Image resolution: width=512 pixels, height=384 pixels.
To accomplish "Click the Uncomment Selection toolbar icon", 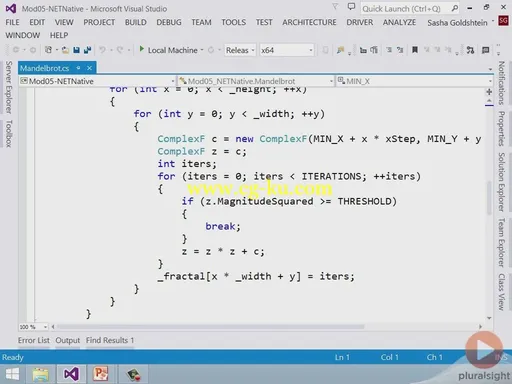I will pyautogui.click(x=400, y=50).
